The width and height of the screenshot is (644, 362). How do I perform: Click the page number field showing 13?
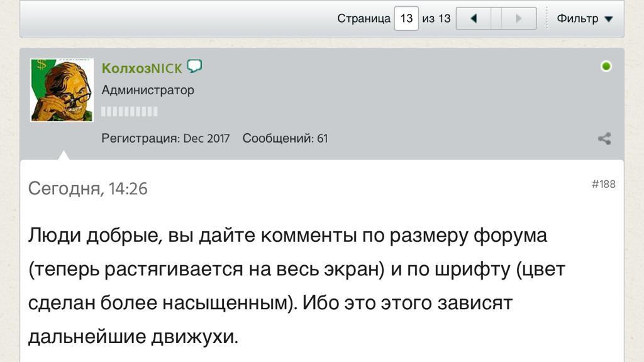point(406,18)
